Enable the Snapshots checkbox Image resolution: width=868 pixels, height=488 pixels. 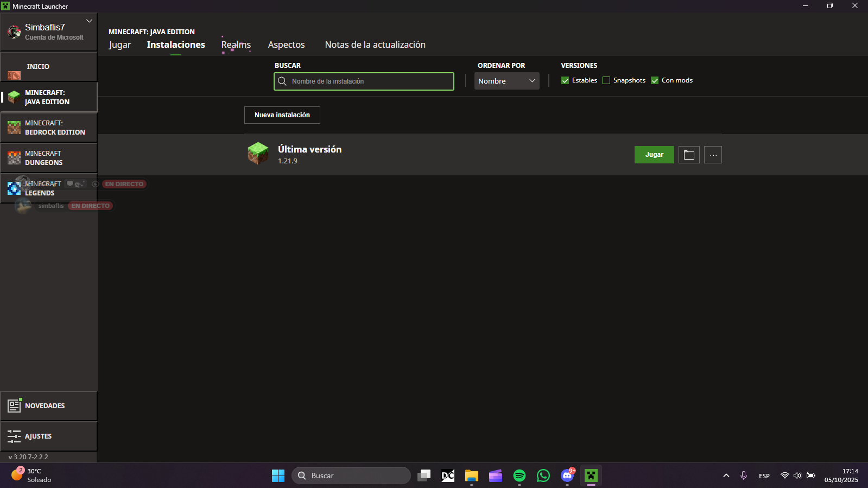click(606, 80)
